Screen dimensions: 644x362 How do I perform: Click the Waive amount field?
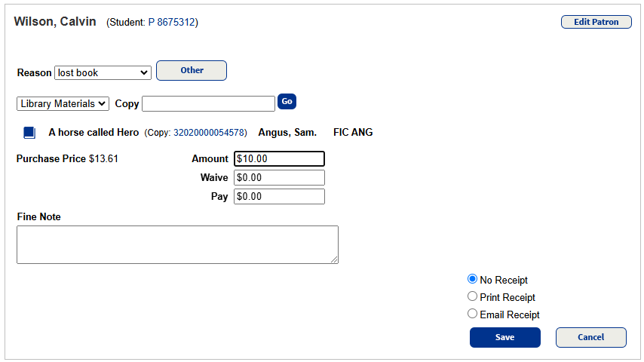tap(279, 177)
